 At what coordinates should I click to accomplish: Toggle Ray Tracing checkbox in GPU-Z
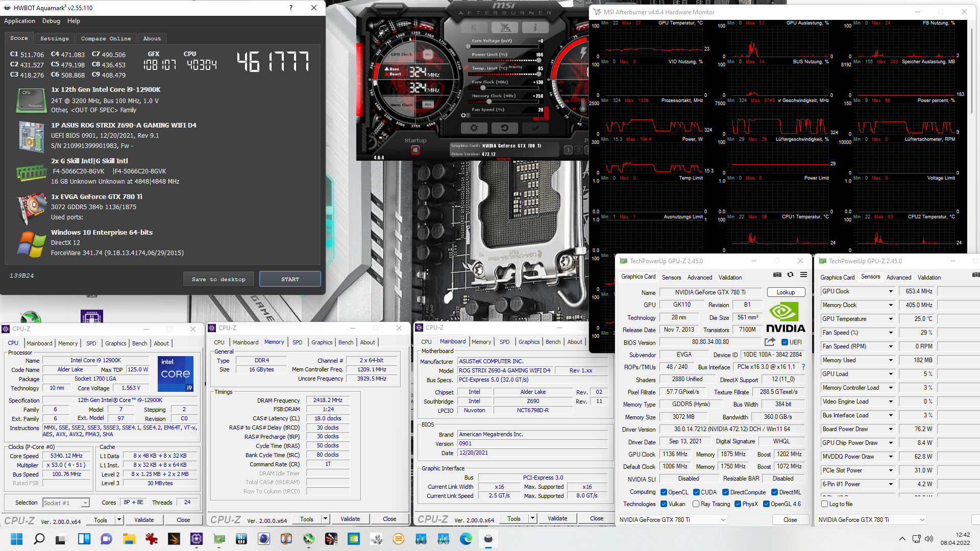[696, 504]
